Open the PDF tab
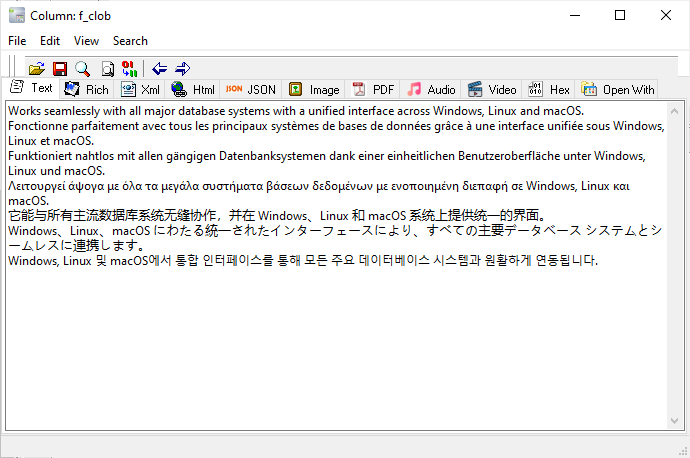This screenshot has width=690, height=458. [x=373, y=90]
